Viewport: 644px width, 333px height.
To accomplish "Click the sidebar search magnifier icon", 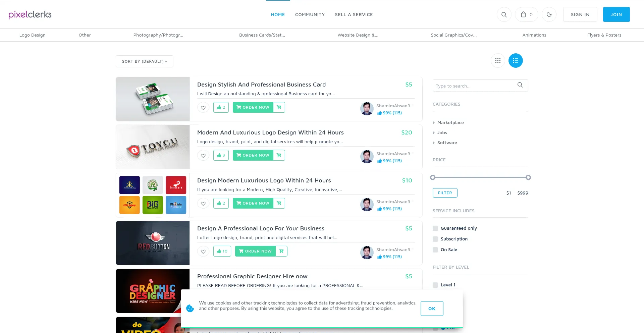I will click(x=520, y=85).
